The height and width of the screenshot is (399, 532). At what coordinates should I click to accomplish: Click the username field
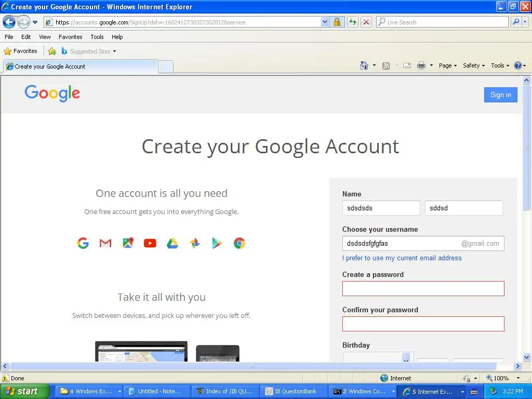[423, 243]
